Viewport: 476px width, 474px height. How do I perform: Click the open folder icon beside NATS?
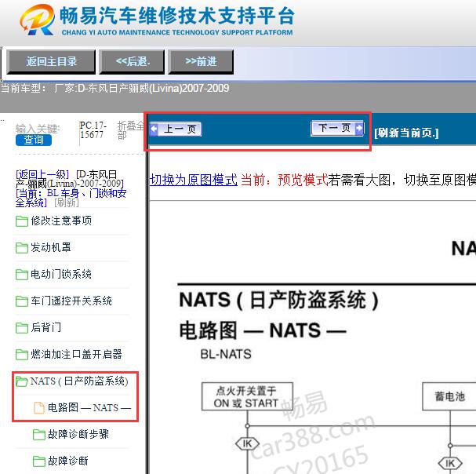[x=22, y=381]
